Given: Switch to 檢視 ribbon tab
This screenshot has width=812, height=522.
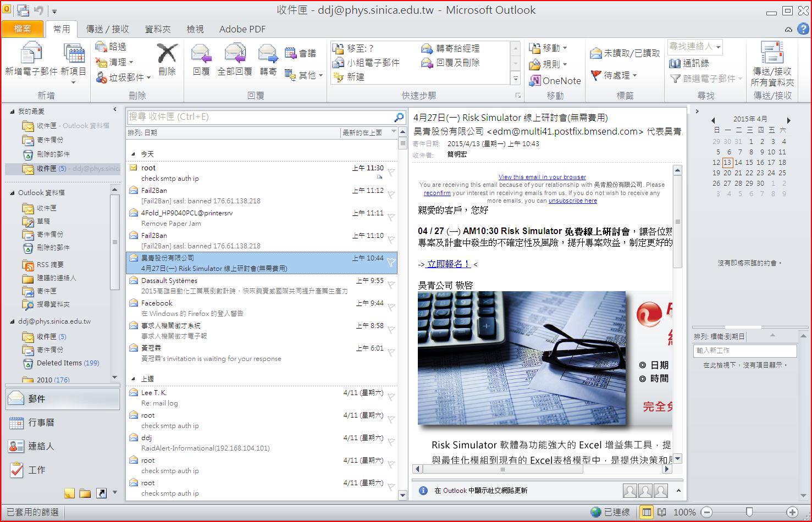Looking at the screenshot, I should pos(195,29).
